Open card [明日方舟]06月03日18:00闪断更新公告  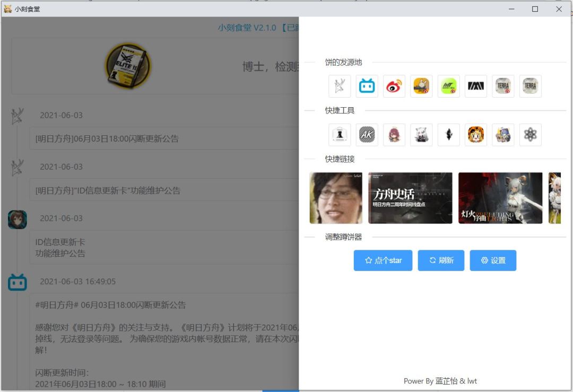click(x=164, y=138)
